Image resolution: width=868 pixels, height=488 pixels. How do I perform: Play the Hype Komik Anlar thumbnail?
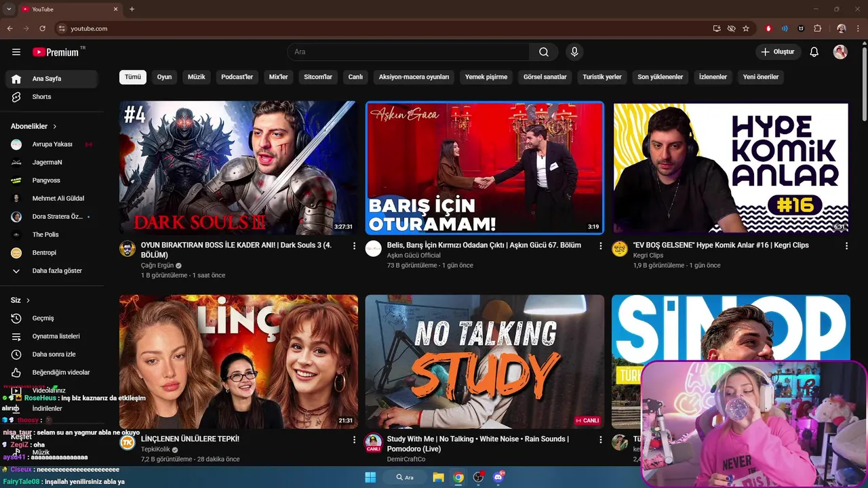[x=731, y=167]
